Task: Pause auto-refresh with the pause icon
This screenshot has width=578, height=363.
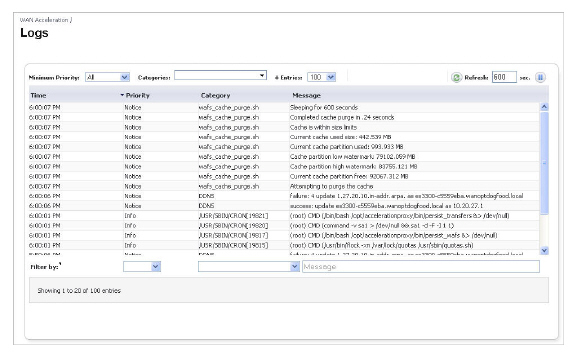Action: 540,77
